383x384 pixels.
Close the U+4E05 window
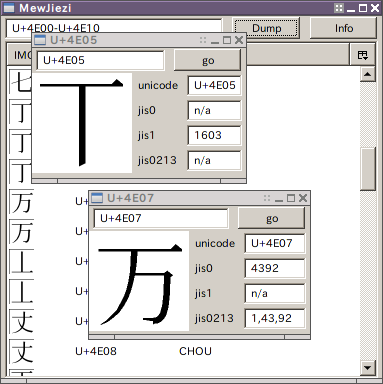pyautogui.click(x=239, y=40)
